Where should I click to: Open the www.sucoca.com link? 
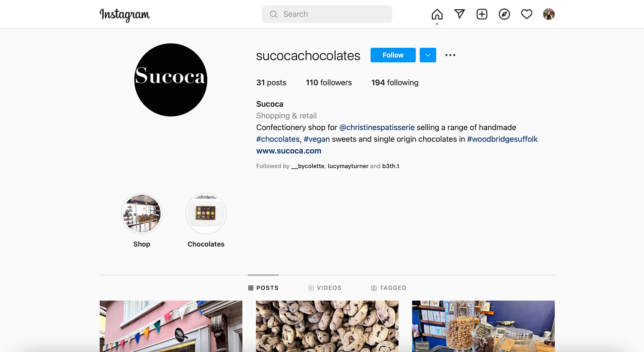289,151
